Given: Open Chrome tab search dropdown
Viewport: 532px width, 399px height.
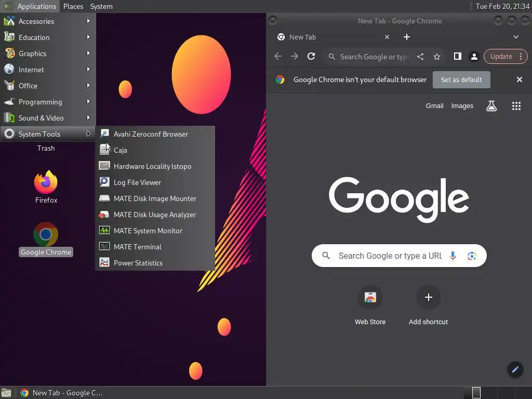Looking at the screenshot, I should point(516,37).
